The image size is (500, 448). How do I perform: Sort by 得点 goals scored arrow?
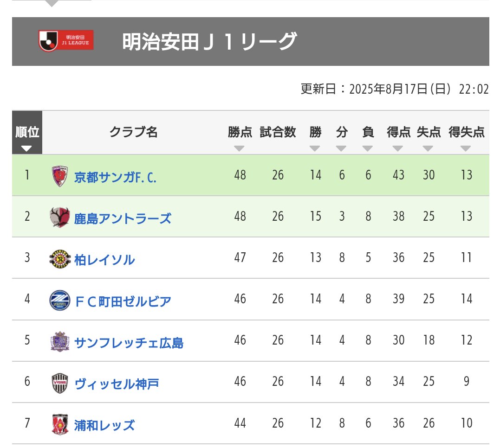tap(398, 149)
